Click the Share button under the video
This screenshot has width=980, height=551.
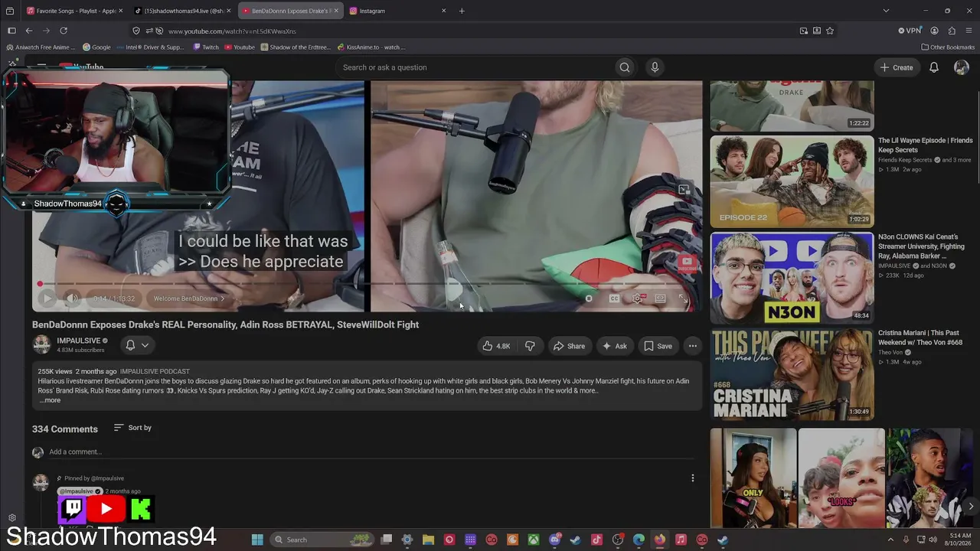(x=569, y=346)
